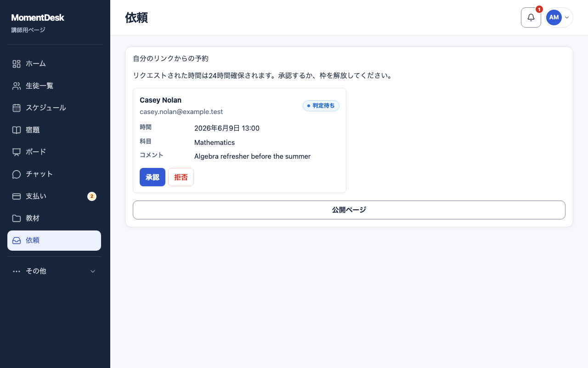Image resolution: width=588 pixels, height=368 pixels.
Task: Select チャット menu item
Action: [x=54, y=174]
